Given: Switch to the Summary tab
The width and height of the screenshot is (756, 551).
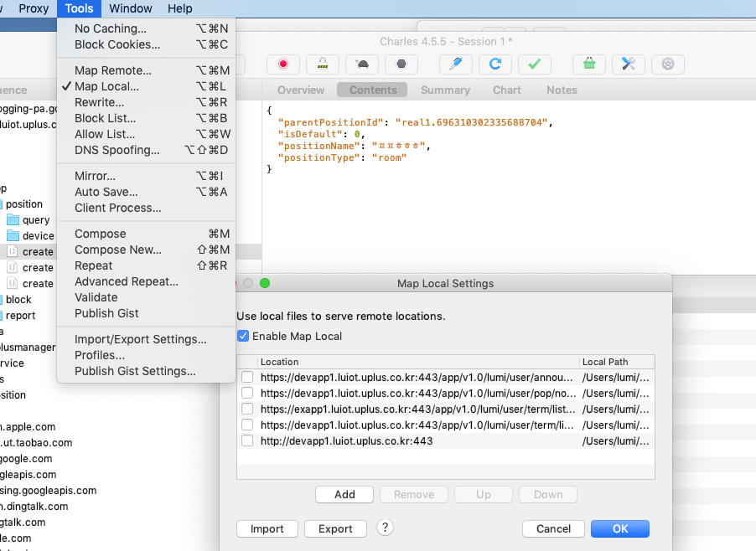Looking at the screenshot, I should click(445, 90).
